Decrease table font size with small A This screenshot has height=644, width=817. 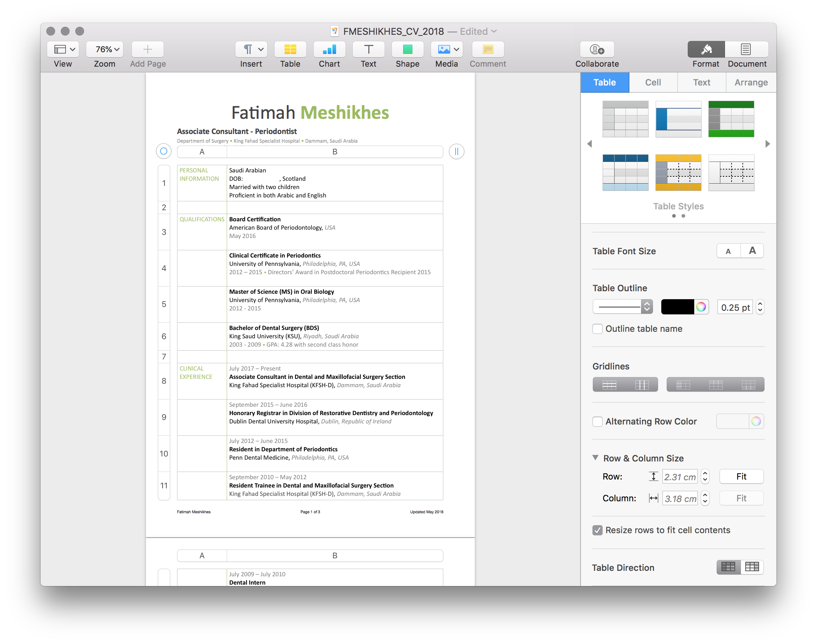728,251
